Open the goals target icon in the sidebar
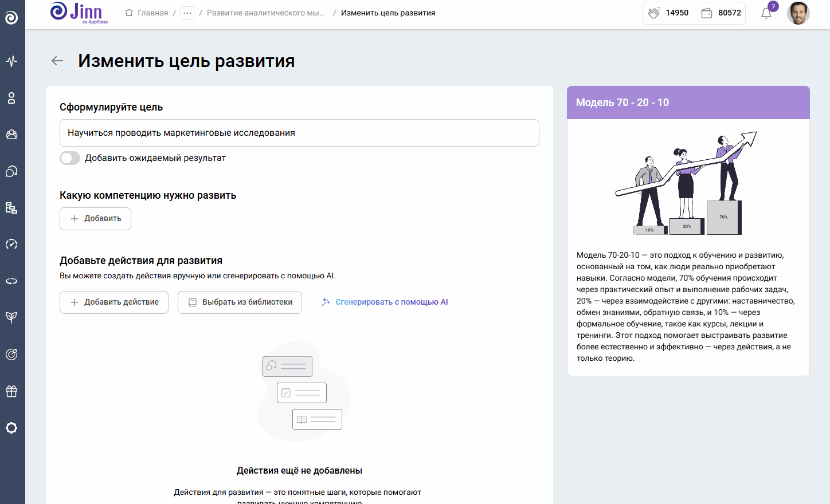 pyautogui.click(x=11, y=354)
